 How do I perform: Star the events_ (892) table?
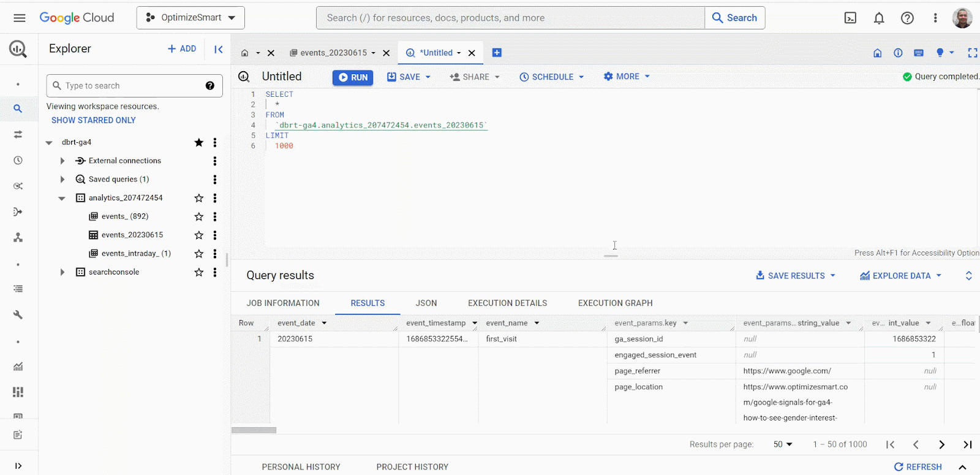198,216
